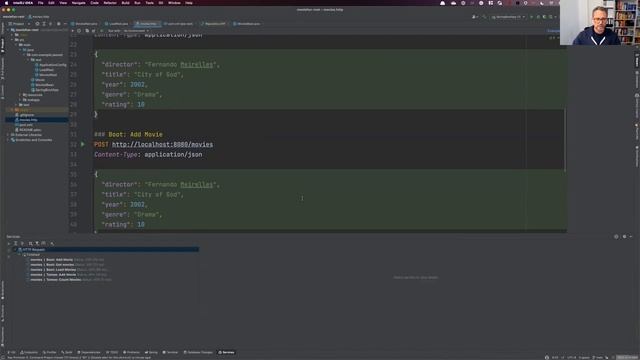The height and width of the screenshot is (360, 640).
Task: Open the Database Changes tool window
Action: pyautogui.click(x=198, y=352)
